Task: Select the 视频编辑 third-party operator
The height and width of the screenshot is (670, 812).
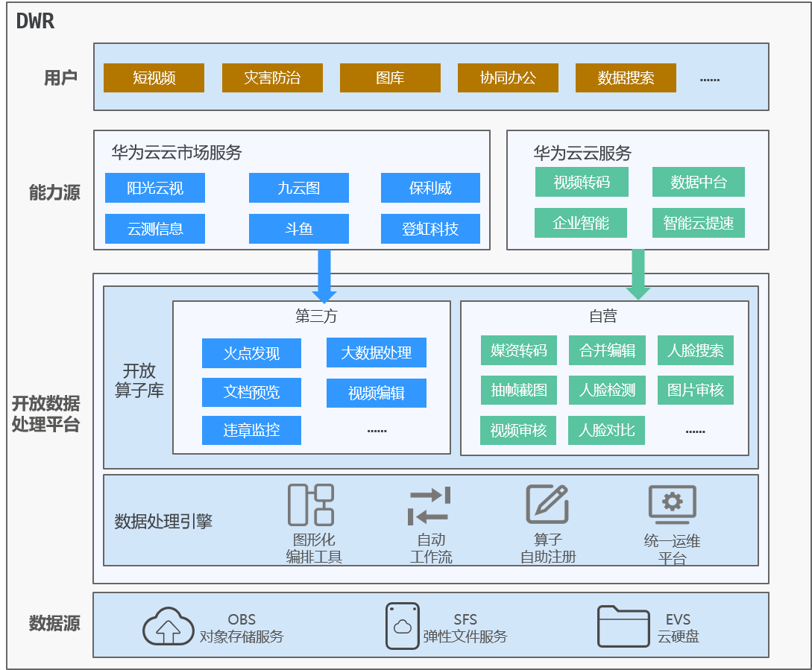Action: (x=377, y=393)
